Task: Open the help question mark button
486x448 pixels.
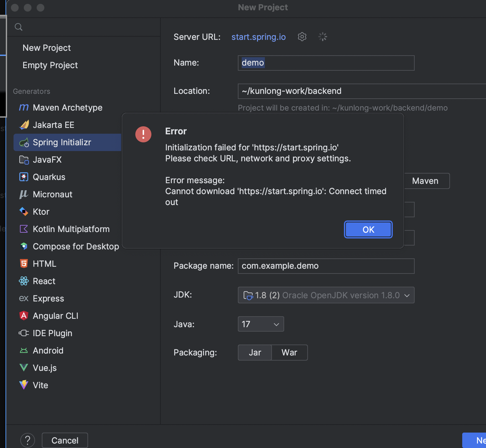Action: [x=28, y=440]
